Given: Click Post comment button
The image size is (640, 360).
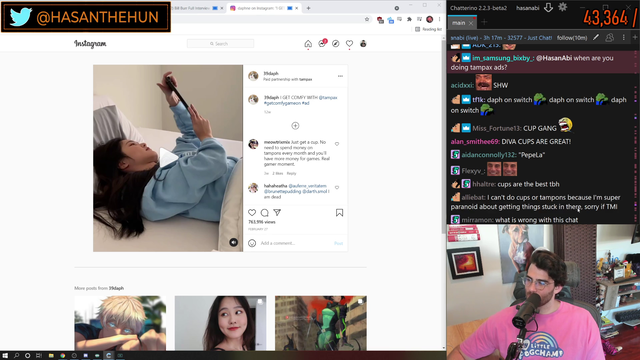Looking at the screenshot, I should coord(338,243).
